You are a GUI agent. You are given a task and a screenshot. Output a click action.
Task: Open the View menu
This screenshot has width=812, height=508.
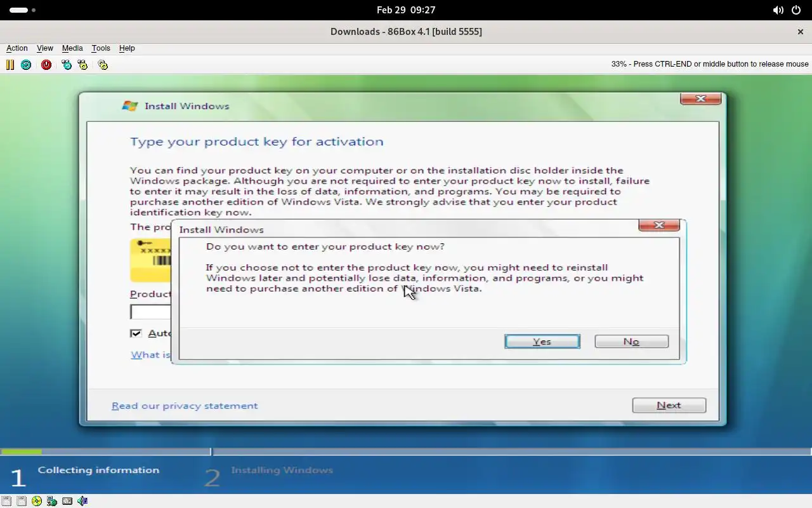coord(45,48)
